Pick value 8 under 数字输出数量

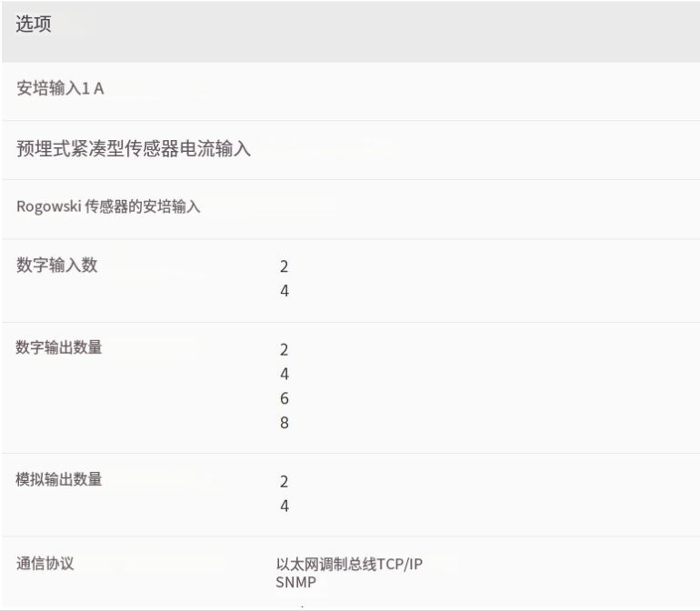[x=285, y=423]
